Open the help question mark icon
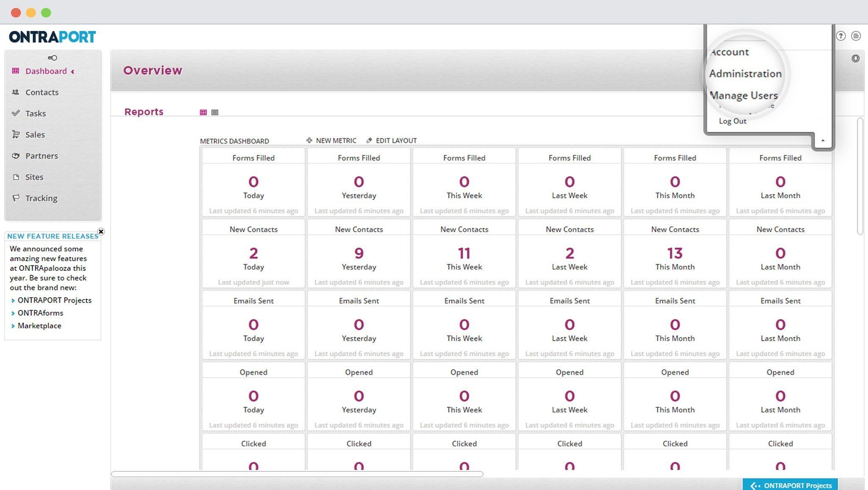Image resolution: width=868 pixels, height=490 pixels. coord(841,36)
